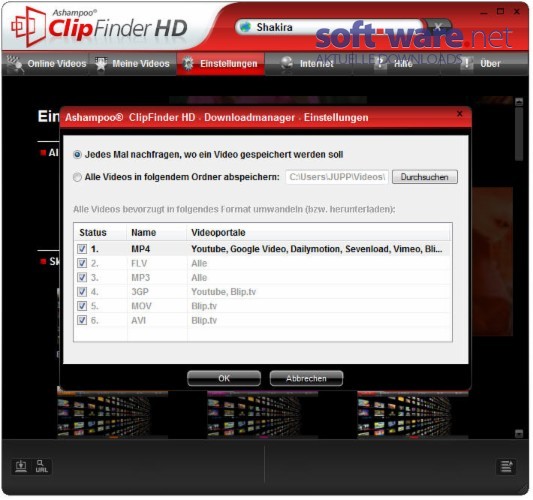Confirm settings with OK button
The width and height of the screenshot is (533, 500).
[x=224, y=378]
